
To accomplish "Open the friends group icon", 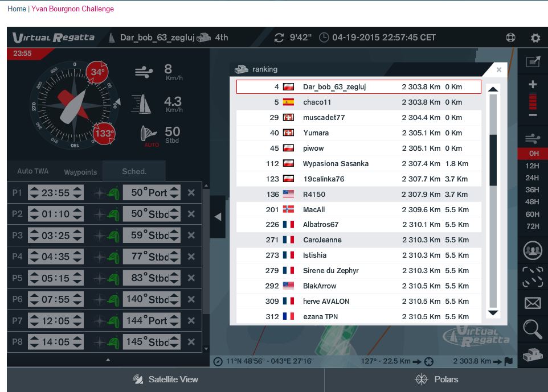I will coord(533,250).
